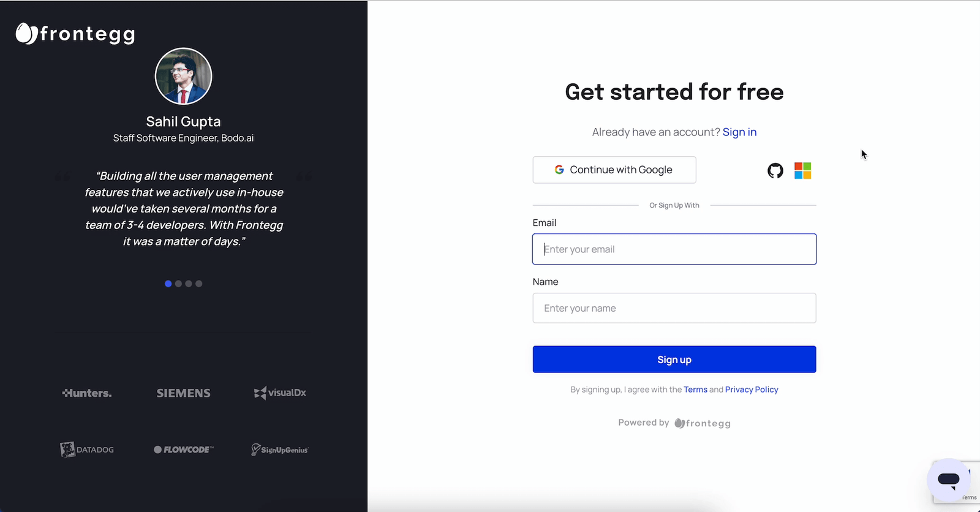Click the Flowcode logo
Viewport: 980px width, 512px height.
183,449
